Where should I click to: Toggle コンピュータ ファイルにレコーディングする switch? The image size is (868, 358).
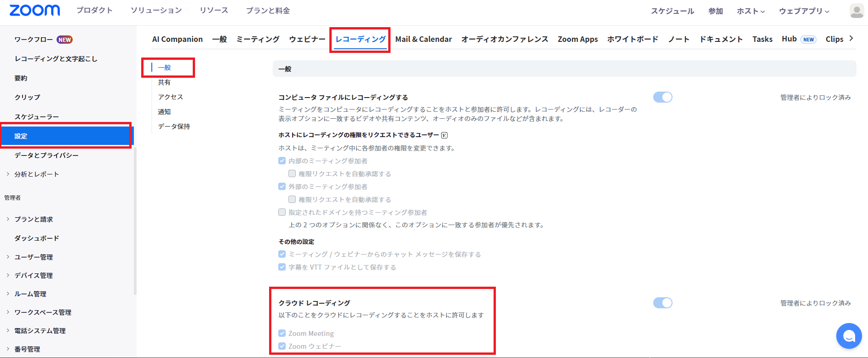tap(662, 97)
